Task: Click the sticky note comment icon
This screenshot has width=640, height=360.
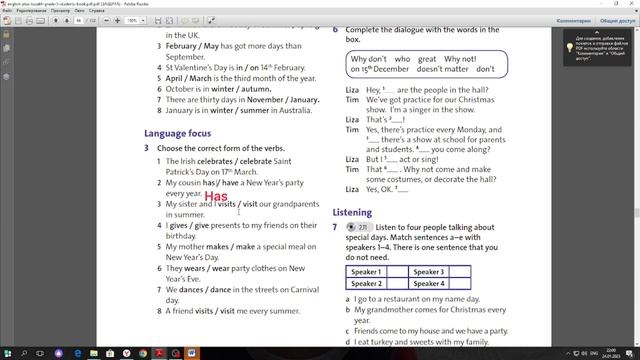Action: point(185,20)
